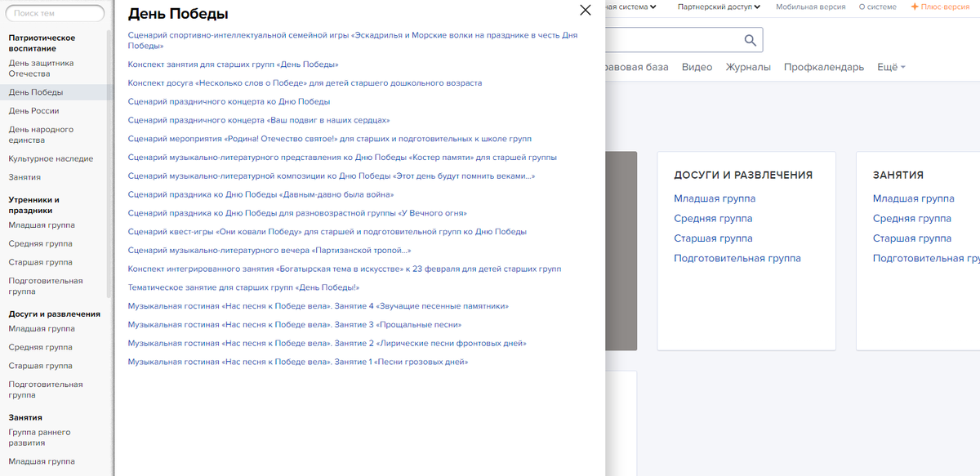Open Занятие 2 «Лирические песни фронтовых дней»

(327, 344)
